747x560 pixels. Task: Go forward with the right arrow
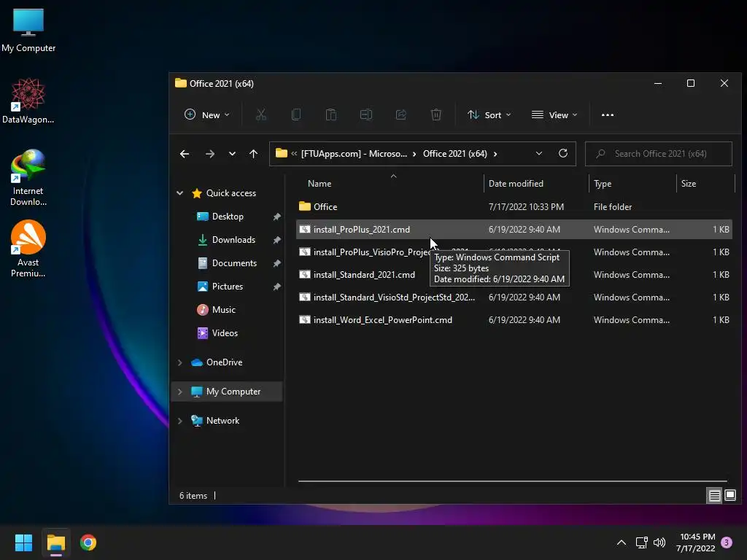pos(209,154)
